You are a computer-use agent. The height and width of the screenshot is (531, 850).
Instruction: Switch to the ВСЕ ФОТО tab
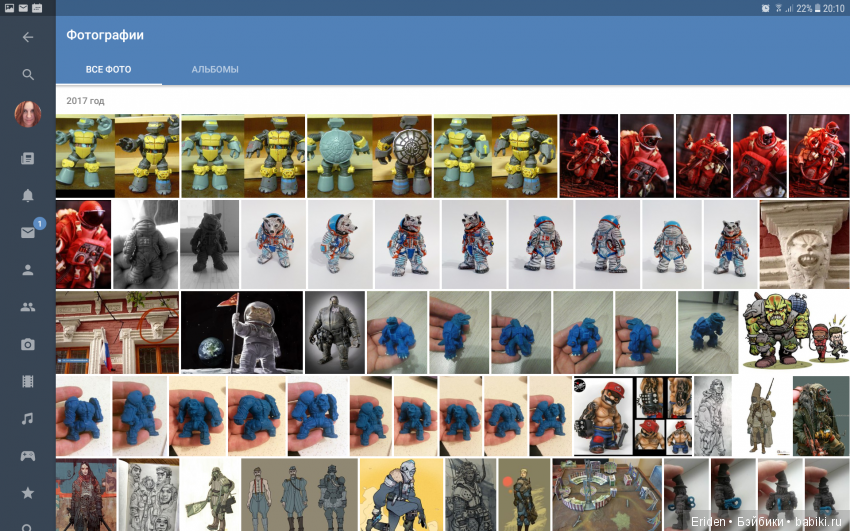pos(108,70)
